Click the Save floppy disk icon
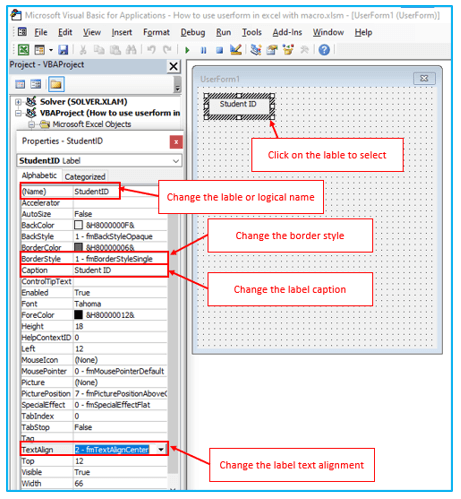This screenshot has width=461, height=499. click(x=63, y=50)
